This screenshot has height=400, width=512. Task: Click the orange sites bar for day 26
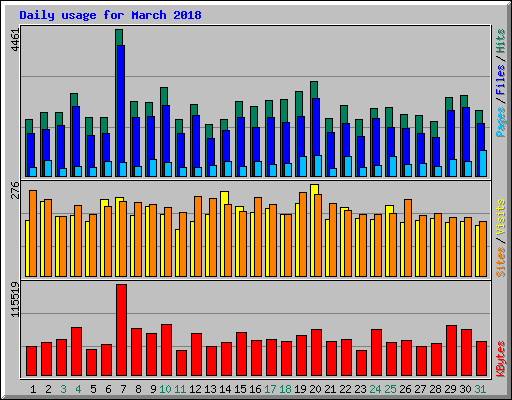[408, 238]
